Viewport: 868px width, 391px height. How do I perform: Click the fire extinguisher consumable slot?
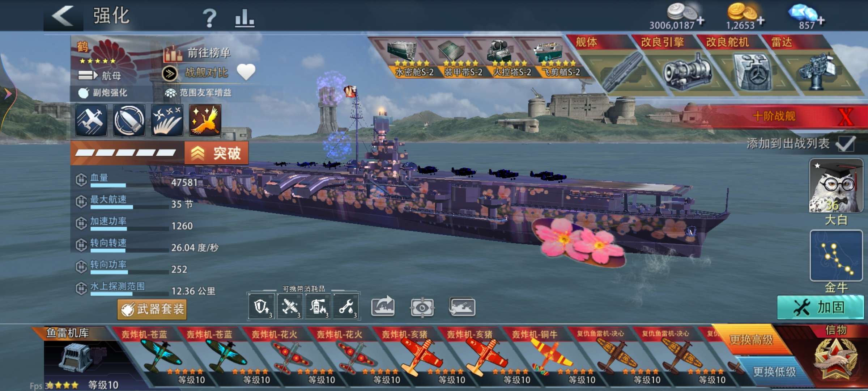point(318,307)
